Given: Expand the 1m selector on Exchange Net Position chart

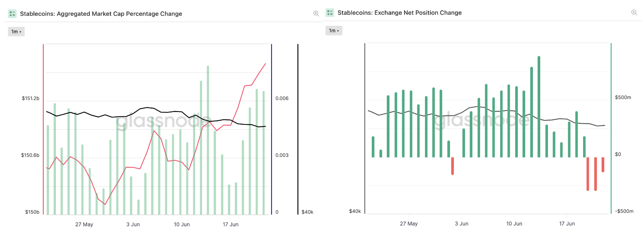Looking at the screenshot, I should click(334, 31).
